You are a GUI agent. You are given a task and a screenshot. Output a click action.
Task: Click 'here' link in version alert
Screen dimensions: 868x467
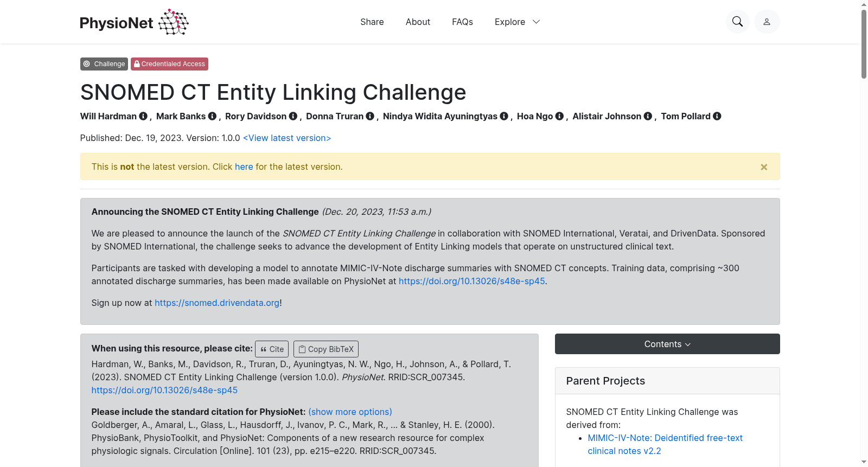[x=244, y=167]
